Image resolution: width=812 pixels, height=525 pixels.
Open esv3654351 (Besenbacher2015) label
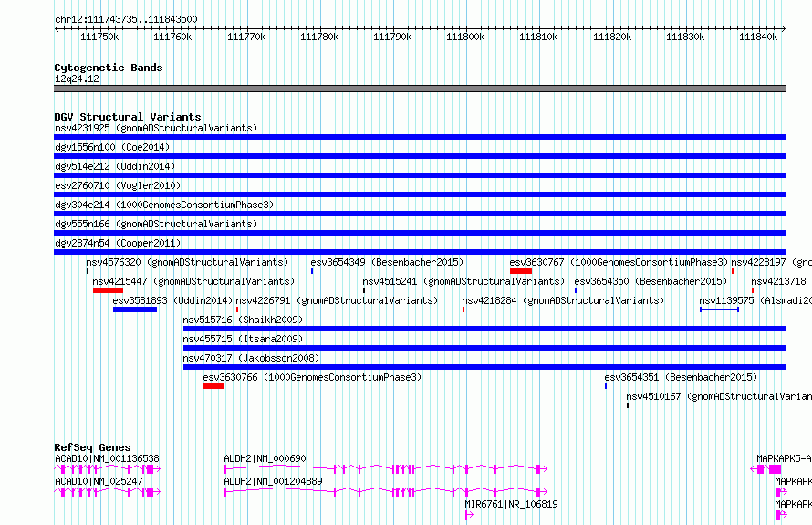coord(681,377)
